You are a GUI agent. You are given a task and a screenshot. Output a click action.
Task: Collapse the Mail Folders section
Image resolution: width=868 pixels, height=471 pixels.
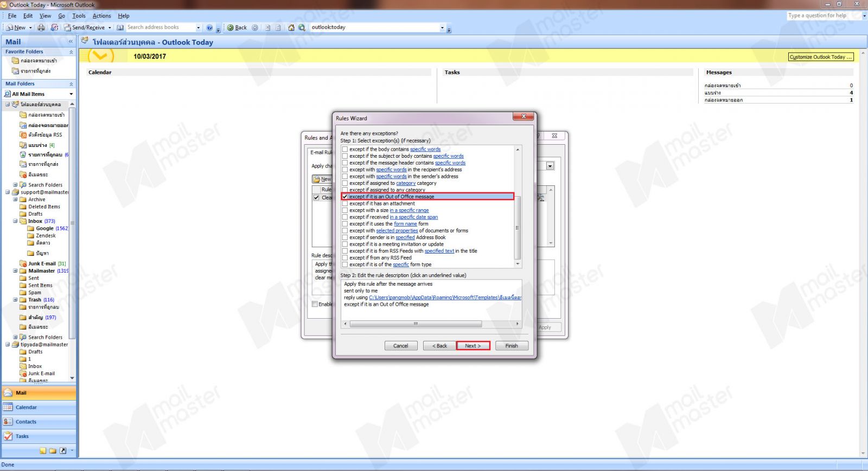point(71,83)
